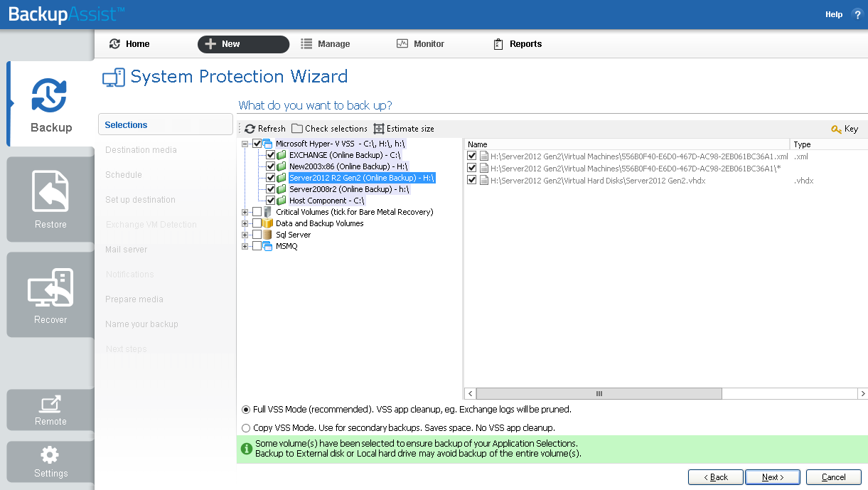This screenshot has height=490, width=868.
Task: Click the file icon for the .vhdx entry
Action: point(484,181)
